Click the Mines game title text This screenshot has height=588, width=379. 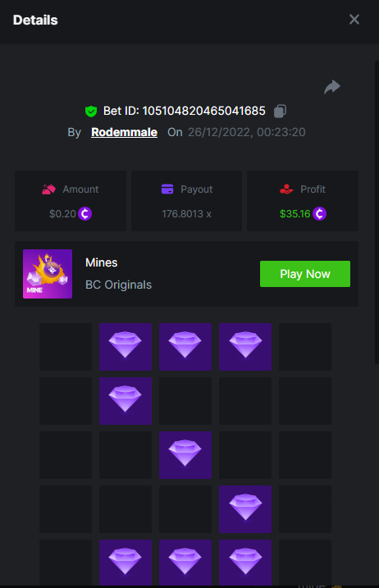[x=102, y=262]
